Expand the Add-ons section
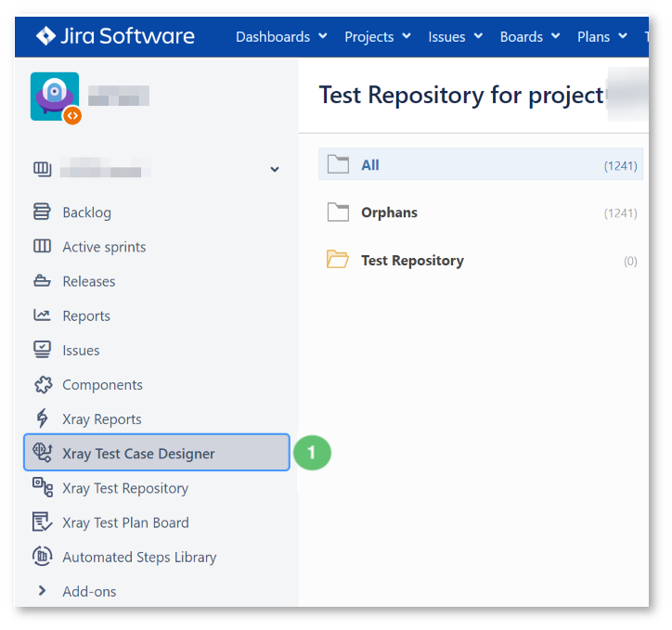 point(42,591)
